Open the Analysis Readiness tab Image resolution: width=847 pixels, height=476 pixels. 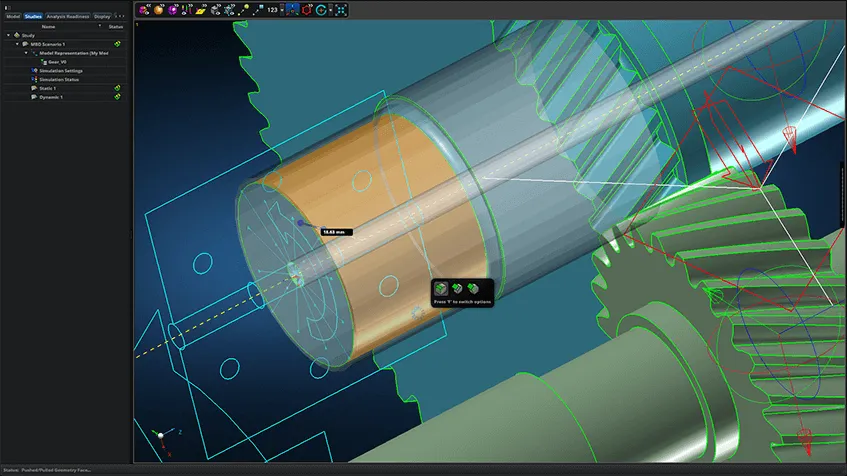coord(68,16)
